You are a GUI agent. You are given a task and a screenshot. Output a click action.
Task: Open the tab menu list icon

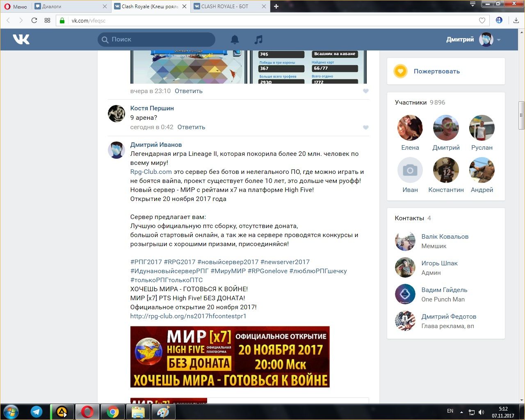click(x=472, y=4)
